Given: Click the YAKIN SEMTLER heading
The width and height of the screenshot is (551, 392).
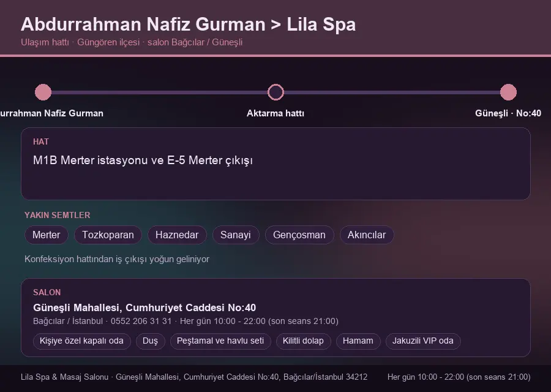Looking at the screenshot, I should (58, 215).
